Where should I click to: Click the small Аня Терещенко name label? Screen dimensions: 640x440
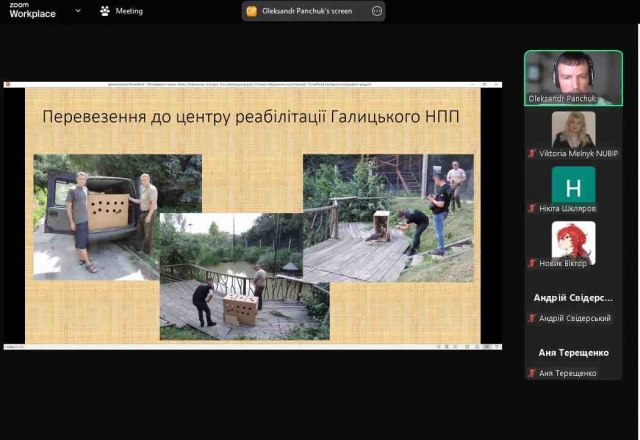[567, 373]
